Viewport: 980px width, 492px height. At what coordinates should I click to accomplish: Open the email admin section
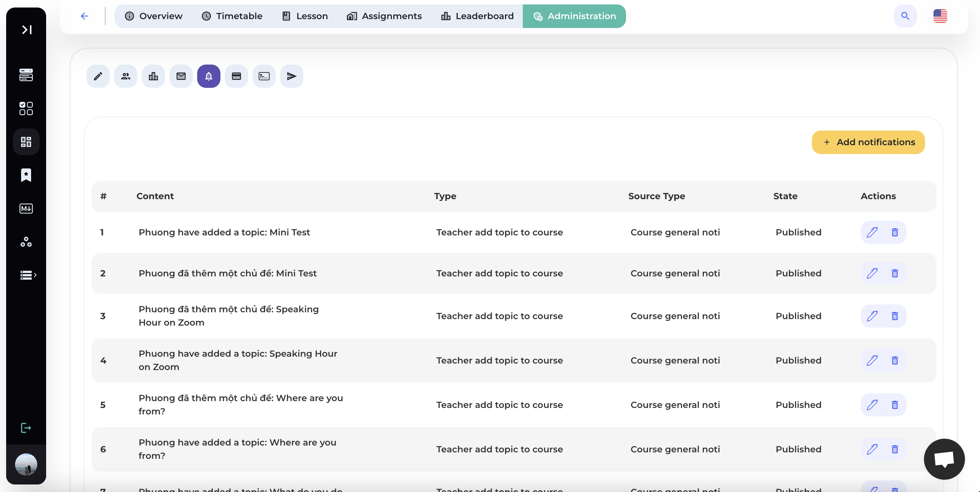181,76
